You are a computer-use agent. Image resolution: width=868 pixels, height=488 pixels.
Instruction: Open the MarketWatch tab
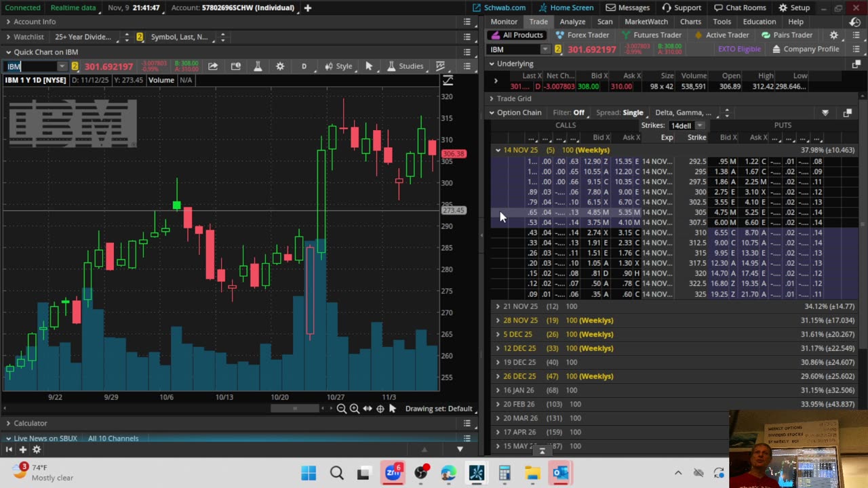click(x=646, y=22)
